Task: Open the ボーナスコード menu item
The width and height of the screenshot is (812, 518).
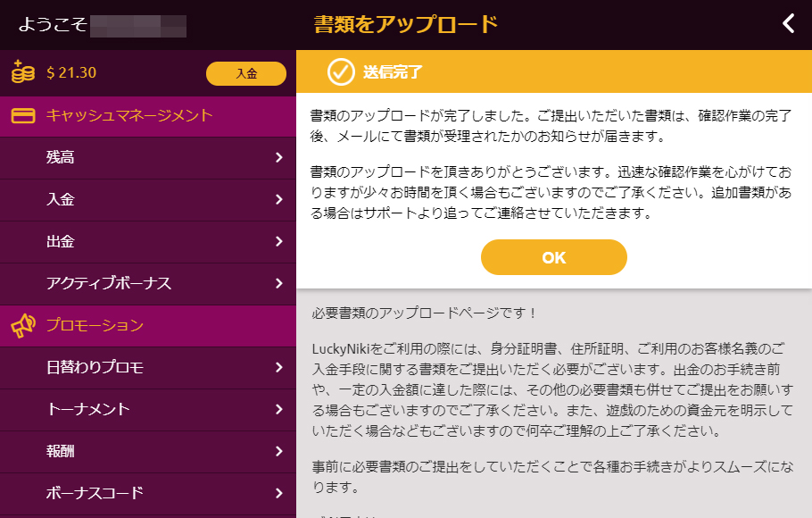Action: pos(147,494)
